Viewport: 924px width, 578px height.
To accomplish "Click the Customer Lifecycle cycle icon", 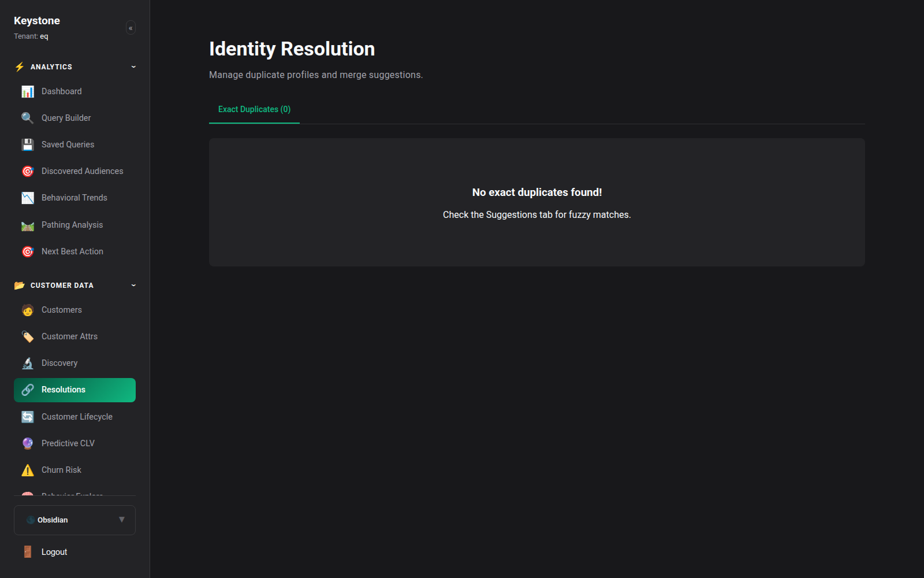I will tap(28, 417).
